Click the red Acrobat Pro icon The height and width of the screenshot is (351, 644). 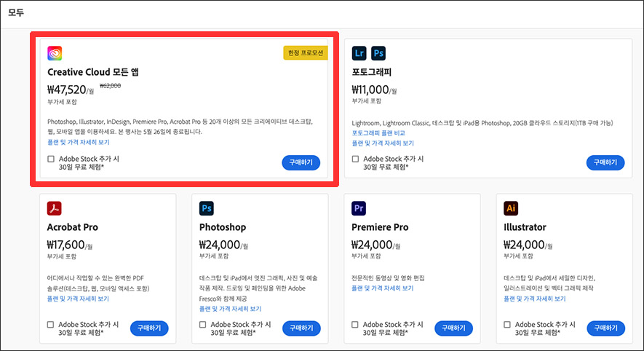tap(55, 208)
